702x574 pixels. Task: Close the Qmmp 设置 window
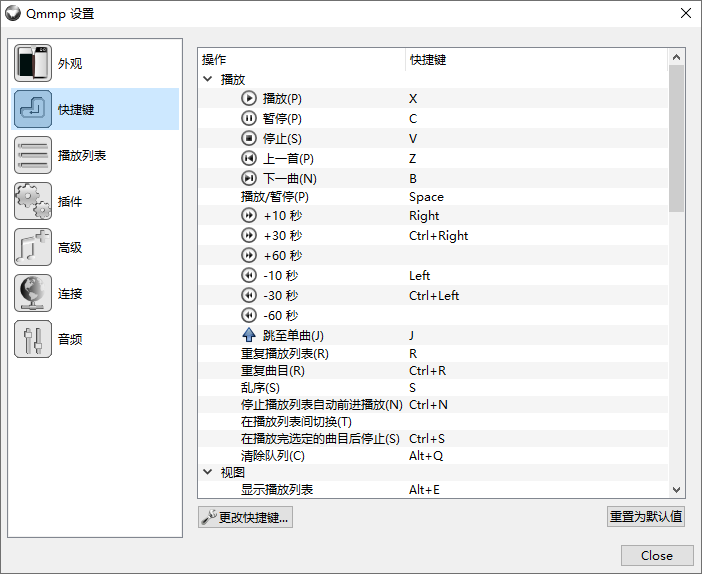click(x=686, y=13)
